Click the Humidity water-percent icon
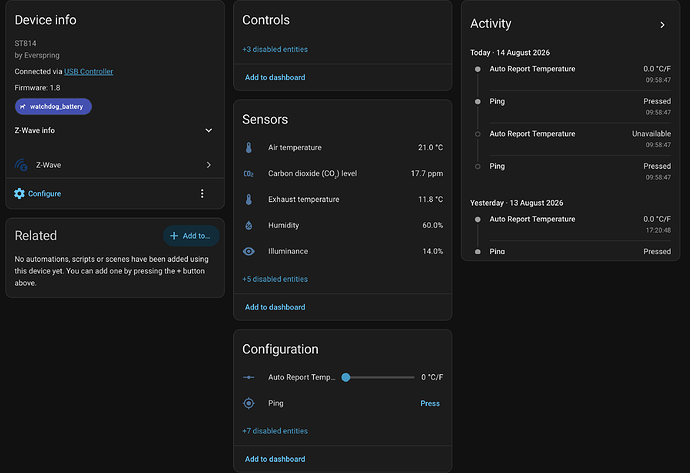The height and width of the screenshot is (473, 690). click(249, 225)
